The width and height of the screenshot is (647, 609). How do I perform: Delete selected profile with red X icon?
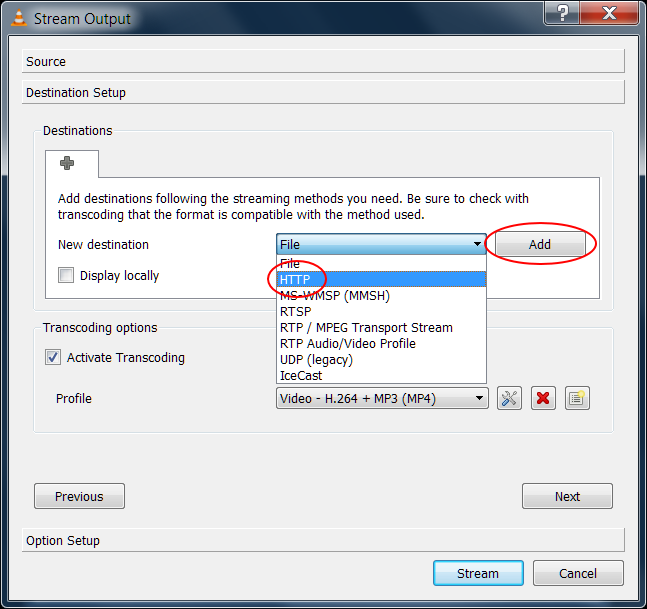point(543,398)
